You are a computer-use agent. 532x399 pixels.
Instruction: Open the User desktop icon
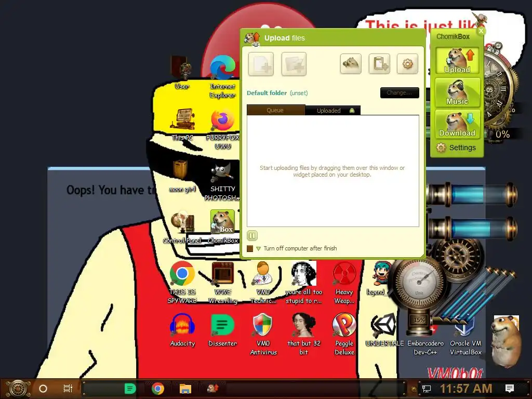pyautogui.click(x=182, y=73)
